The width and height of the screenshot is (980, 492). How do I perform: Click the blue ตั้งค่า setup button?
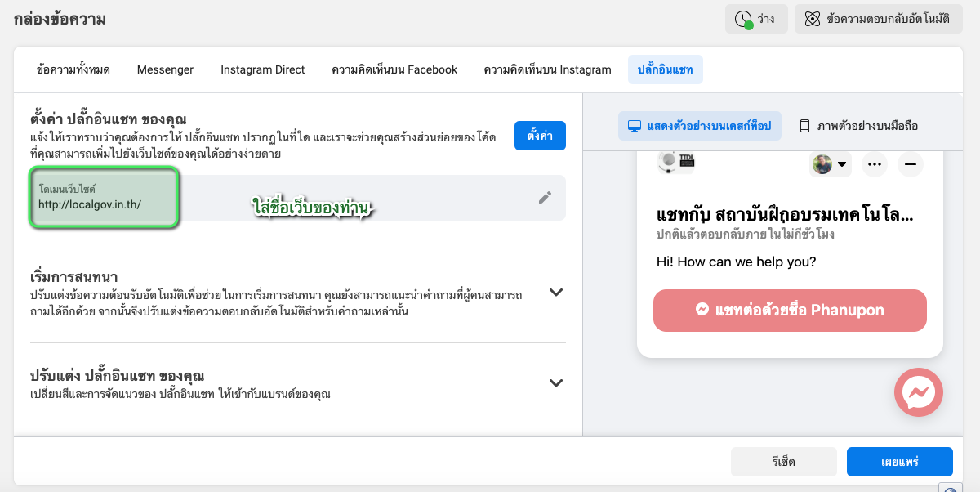(540, 136)
